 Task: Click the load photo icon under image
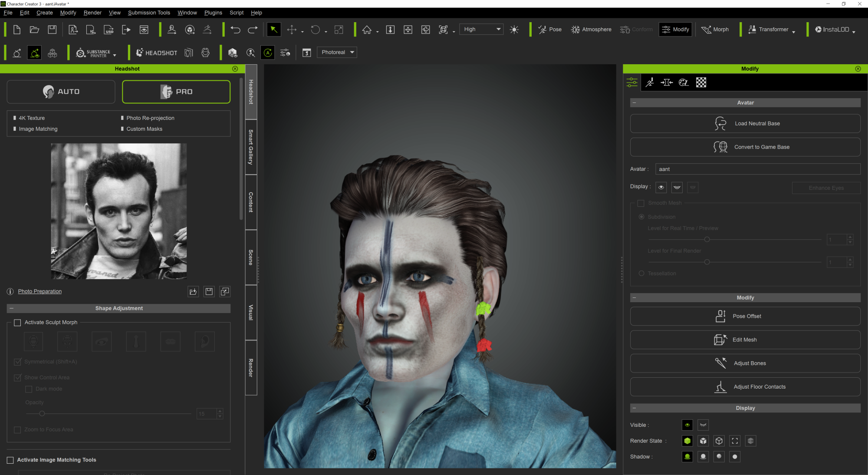[x=193, y=291]
